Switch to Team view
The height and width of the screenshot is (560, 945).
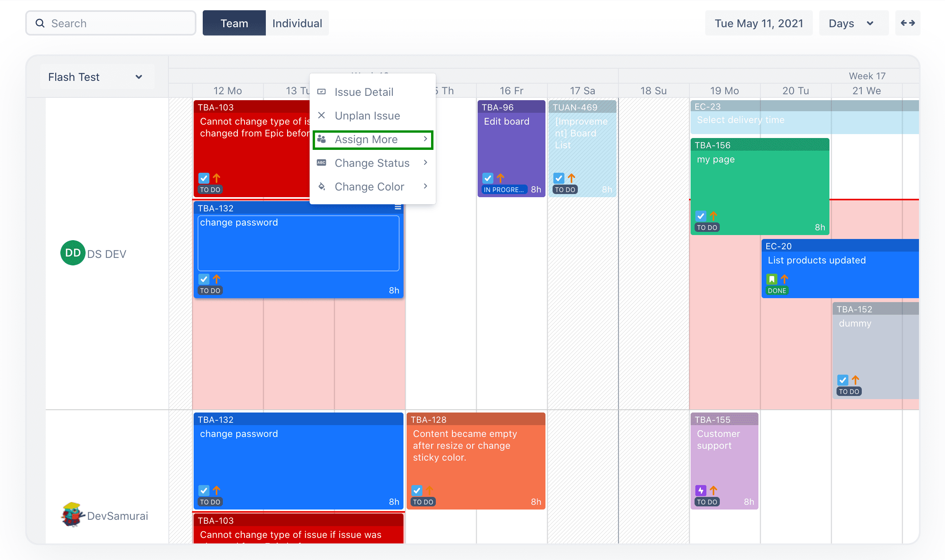234,23
